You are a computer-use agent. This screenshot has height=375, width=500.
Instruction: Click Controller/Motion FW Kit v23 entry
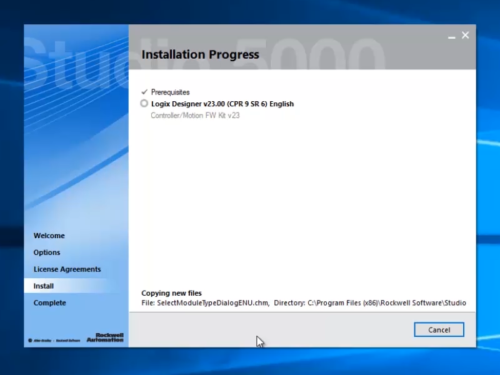[x=195, y=115]
